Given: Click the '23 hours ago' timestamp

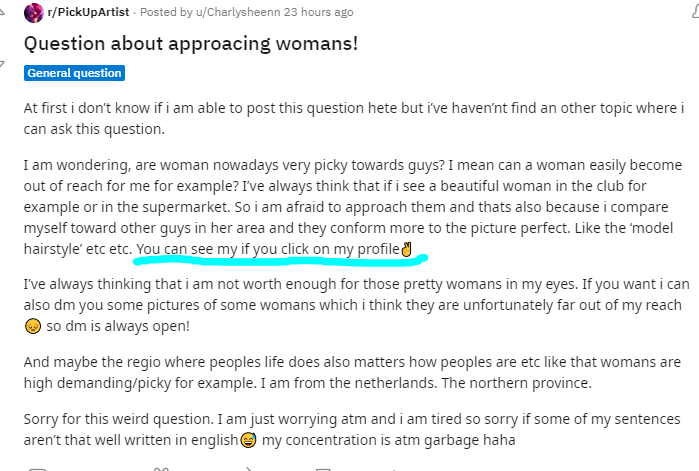Looking at the screenshot, I should pos(318,12).
